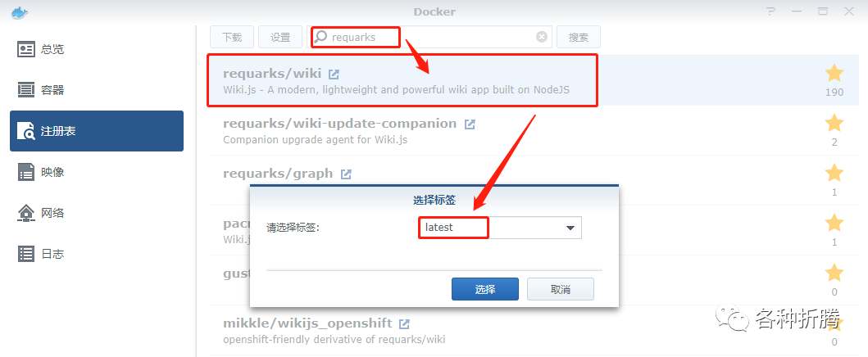The width and height of the screenshot is (868, 357).
Task: Click the star for requarks/wiki-update-companion
Action: click(834, 123)
